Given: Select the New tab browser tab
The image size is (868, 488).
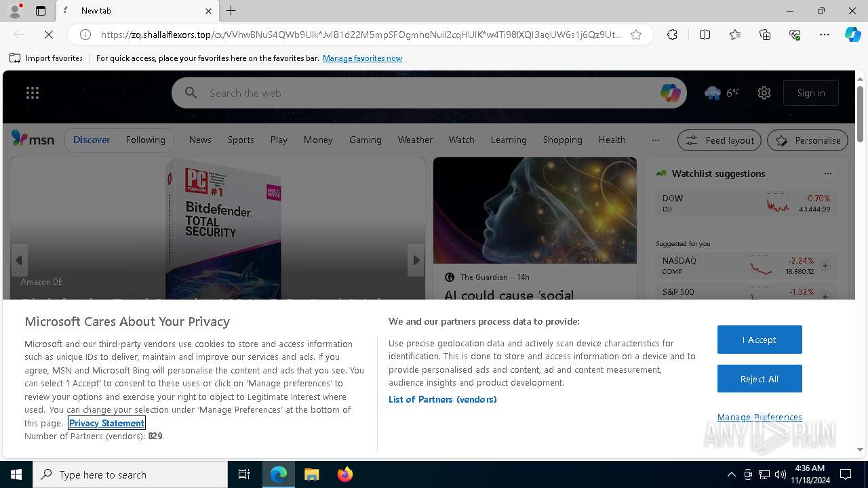Looking at the screenshot, I should point(138,11).
